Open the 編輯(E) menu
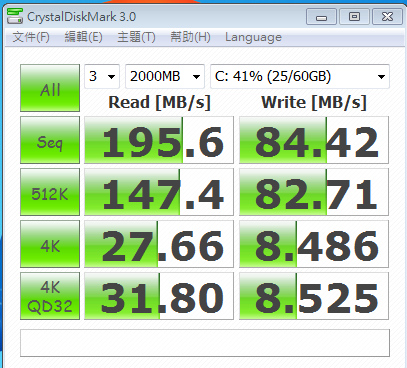The width and height of the screenshot is (407, 368). (x=83, y=37)
